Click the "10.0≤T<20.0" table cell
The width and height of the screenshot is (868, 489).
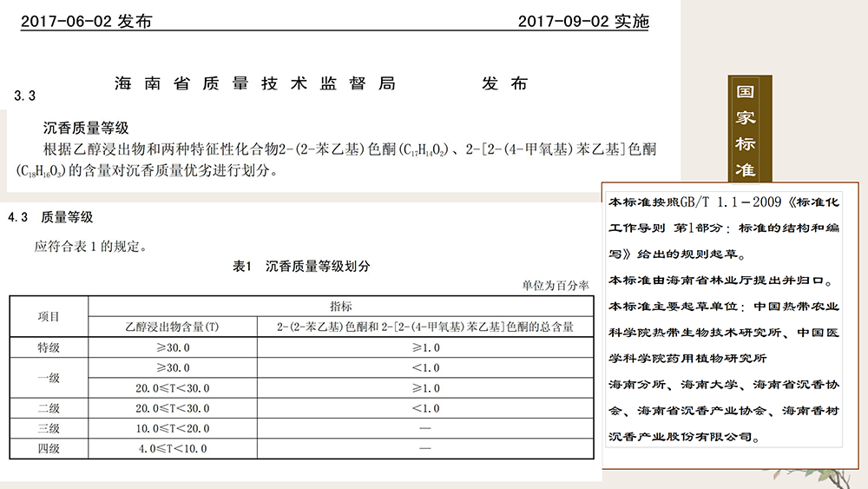tap(172, 428)
